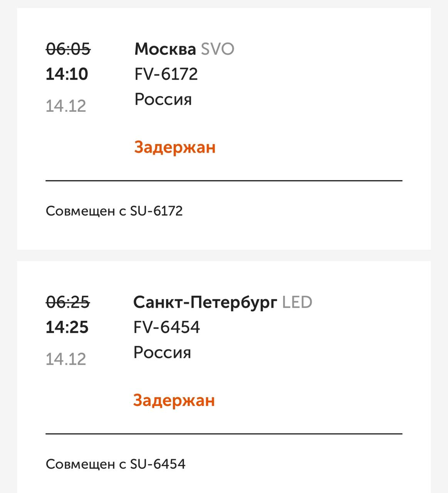Click the crossed-out 06:05 original time
This screenshot has height=493, width=448.
[x=68, y=49]
